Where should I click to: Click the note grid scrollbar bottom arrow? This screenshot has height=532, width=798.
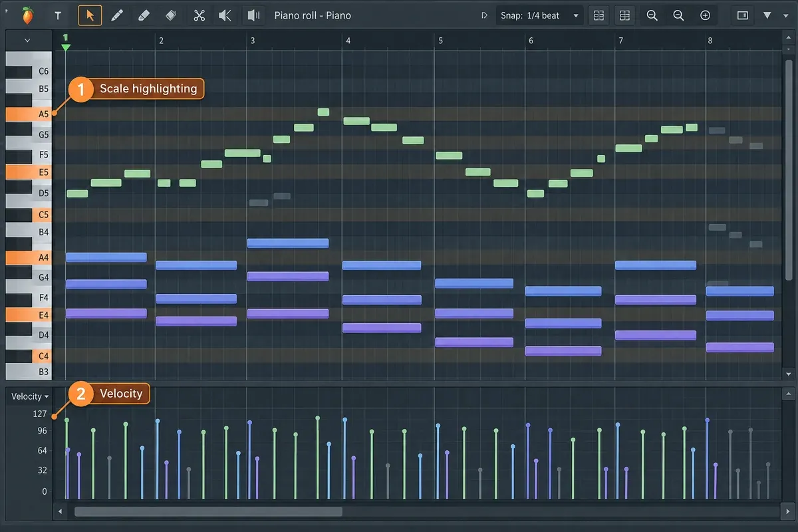789,374
